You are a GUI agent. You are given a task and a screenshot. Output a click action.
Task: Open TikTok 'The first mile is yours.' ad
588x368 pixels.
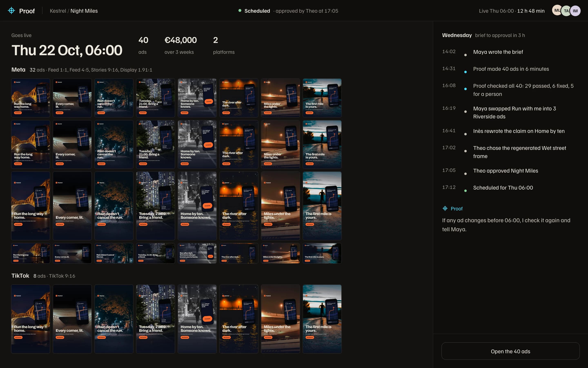(x=322, y=319)
